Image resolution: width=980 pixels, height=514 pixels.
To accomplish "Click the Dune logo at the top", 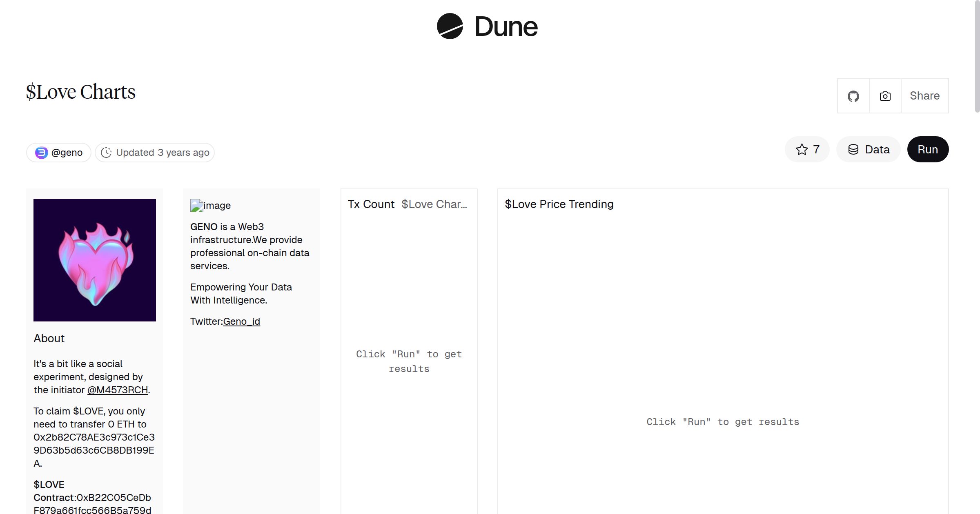I will (x=487, y=27).
